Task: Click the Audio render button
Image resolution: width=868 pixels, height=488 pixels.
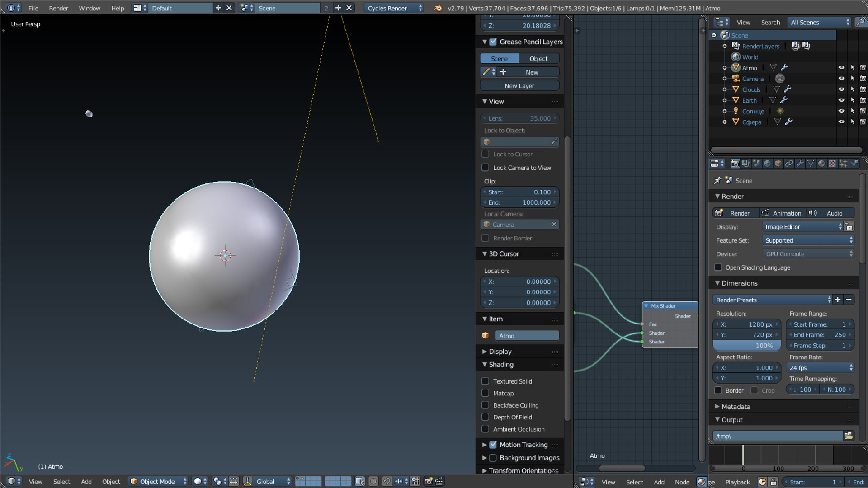Action: click(830, 213)
